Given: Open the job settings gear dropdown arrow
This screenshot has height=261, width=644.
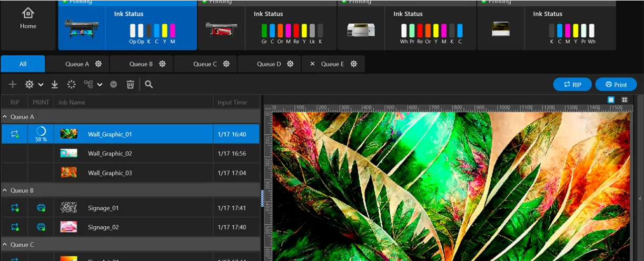Looking at the screenshot, I should click(41, 84).
